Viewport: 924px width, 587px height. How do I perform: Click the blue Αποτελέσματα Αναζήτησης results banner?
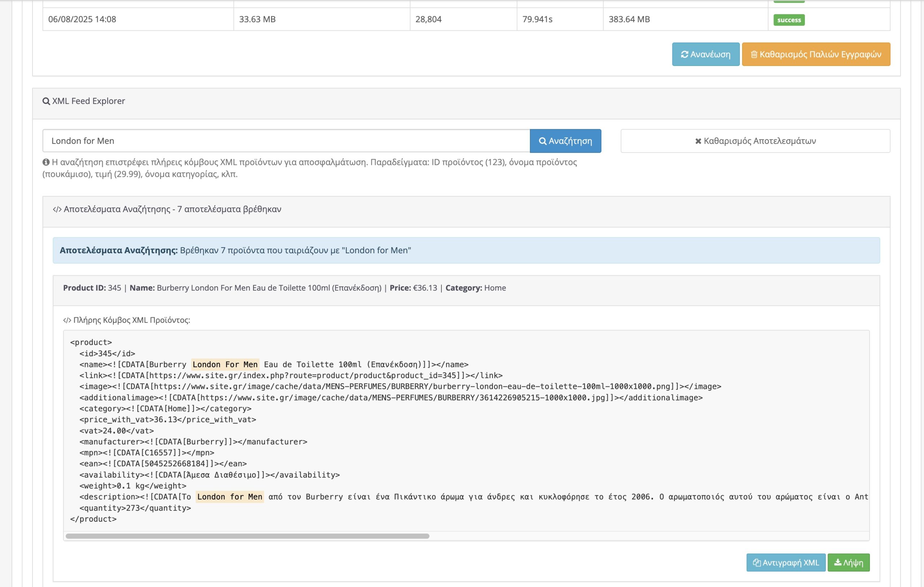coord(466,250)
